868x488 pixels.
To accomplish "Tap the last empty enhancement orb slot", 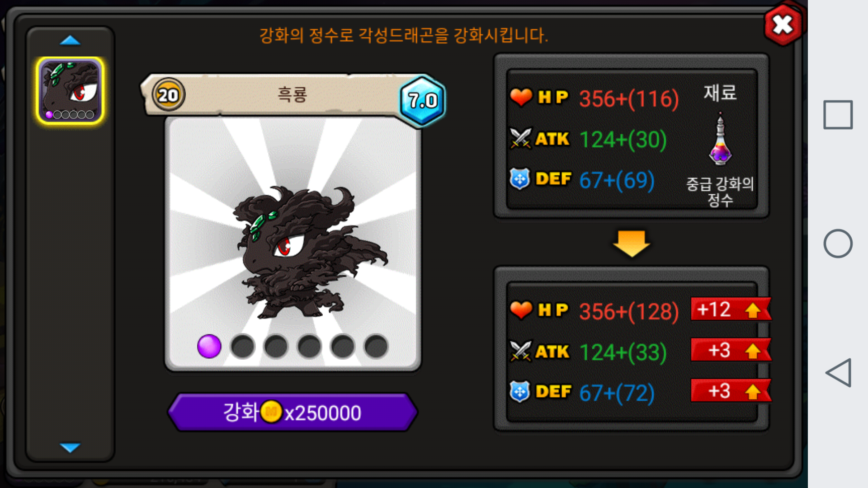I will click(376, 347).
